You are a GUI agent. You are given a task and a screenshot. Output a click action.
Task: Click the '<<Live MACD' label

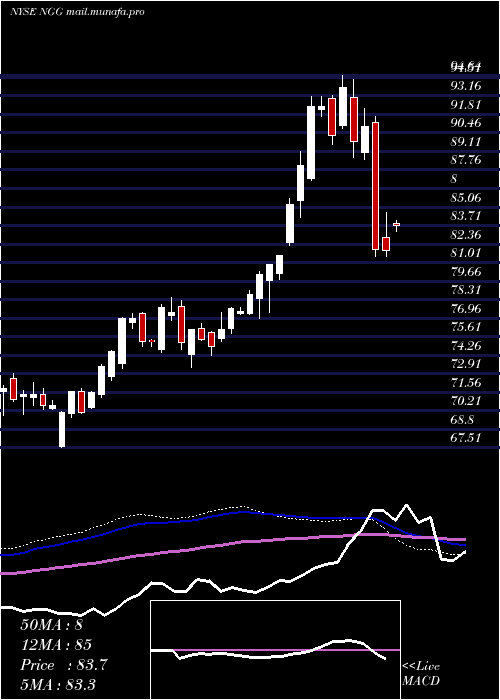[x=421, y=673]
